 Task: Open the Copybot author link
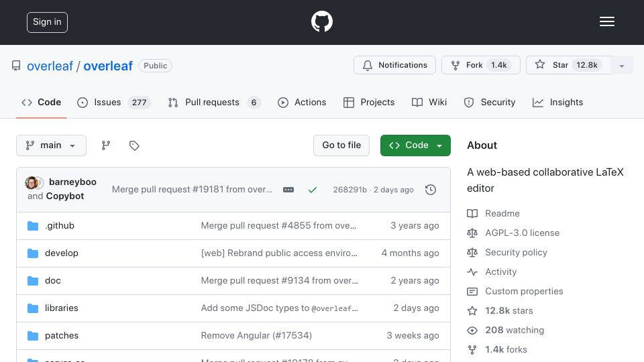coord(65,196)
